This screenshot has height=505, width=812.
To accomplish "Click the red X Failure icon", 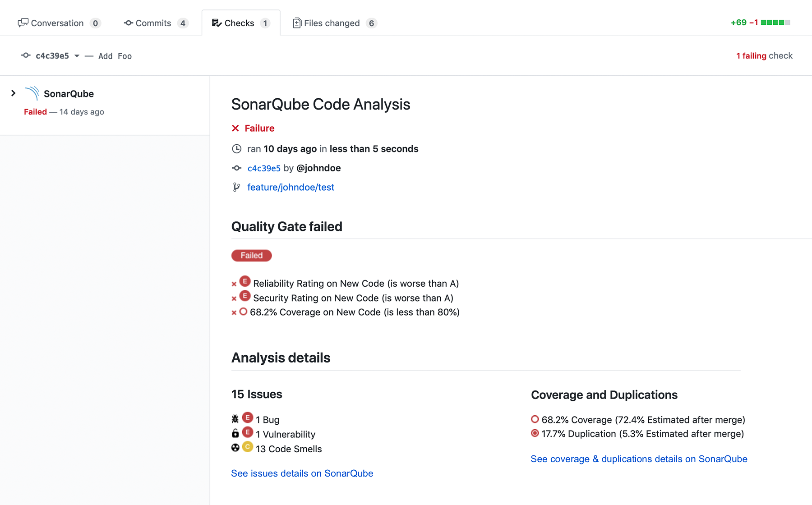I will 235,128.
